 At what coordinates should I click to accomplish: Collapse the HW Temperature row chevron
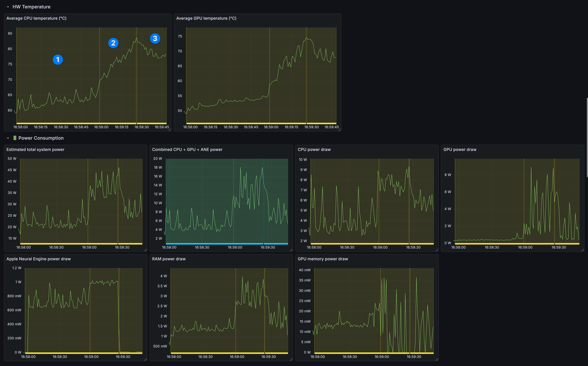pos(8,7)
